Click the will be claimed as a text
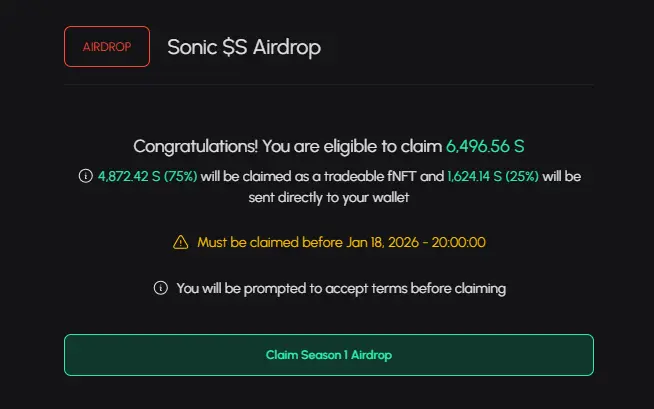 click(261, 176)
